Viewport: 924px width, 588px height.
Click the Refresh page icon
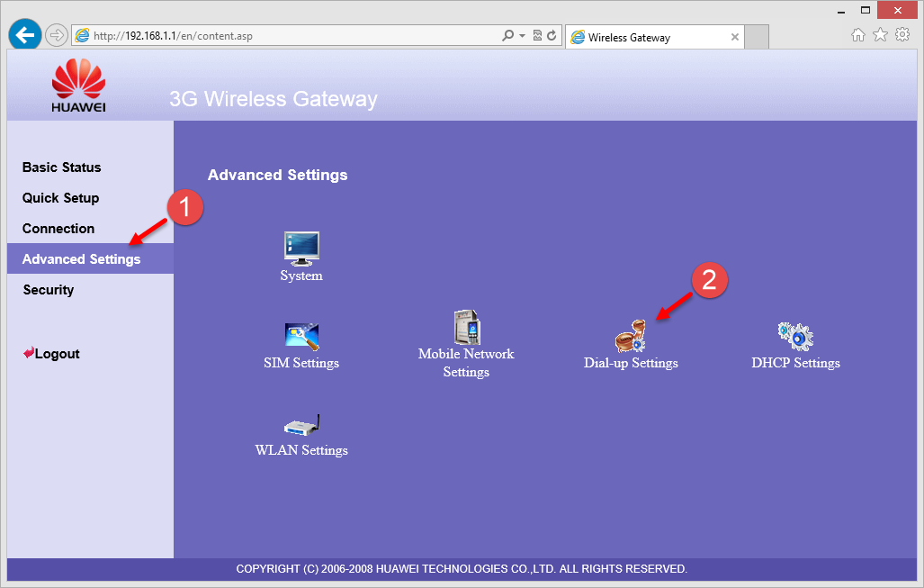(x=552, y=35)
